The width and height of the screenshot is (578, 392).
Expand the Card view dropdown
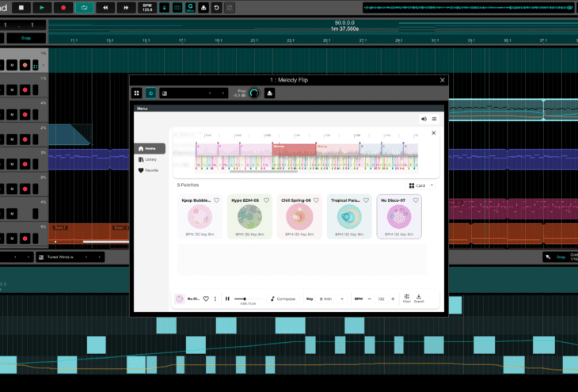(x=421, y=185)
